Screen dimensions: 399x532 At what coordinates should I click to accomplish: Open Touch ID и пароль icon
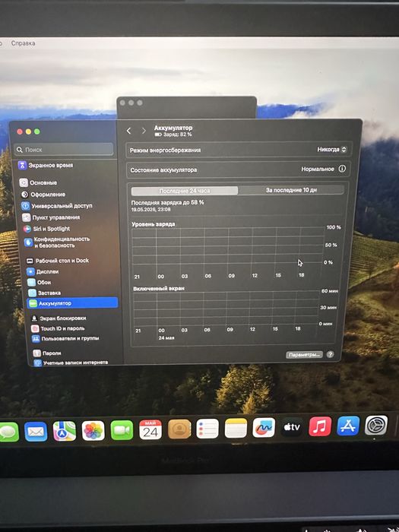pos(35,328)
